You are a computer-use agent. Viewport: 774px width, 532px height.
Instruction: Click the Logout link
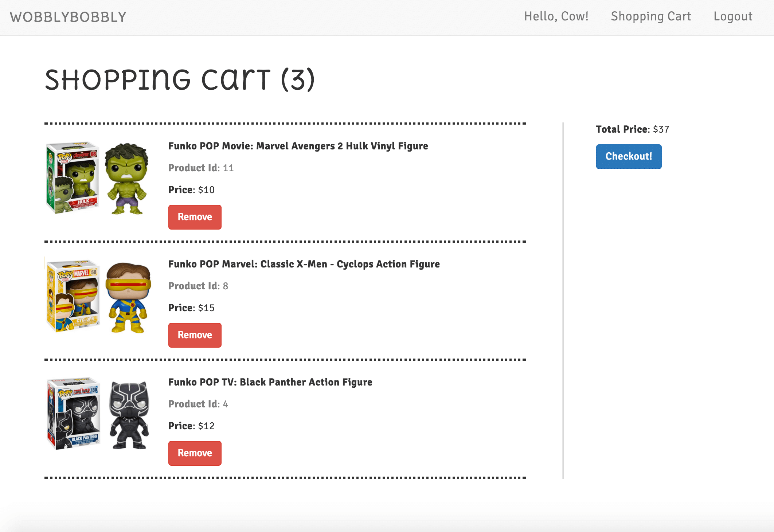click(x=733, y=16)
